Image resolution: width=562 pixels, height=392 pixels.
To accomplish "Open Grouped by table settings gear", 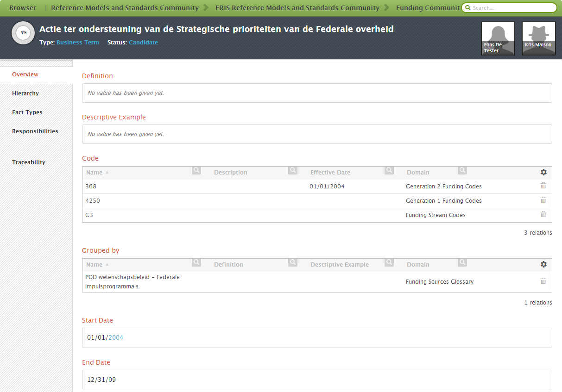I will pos(543,264).
